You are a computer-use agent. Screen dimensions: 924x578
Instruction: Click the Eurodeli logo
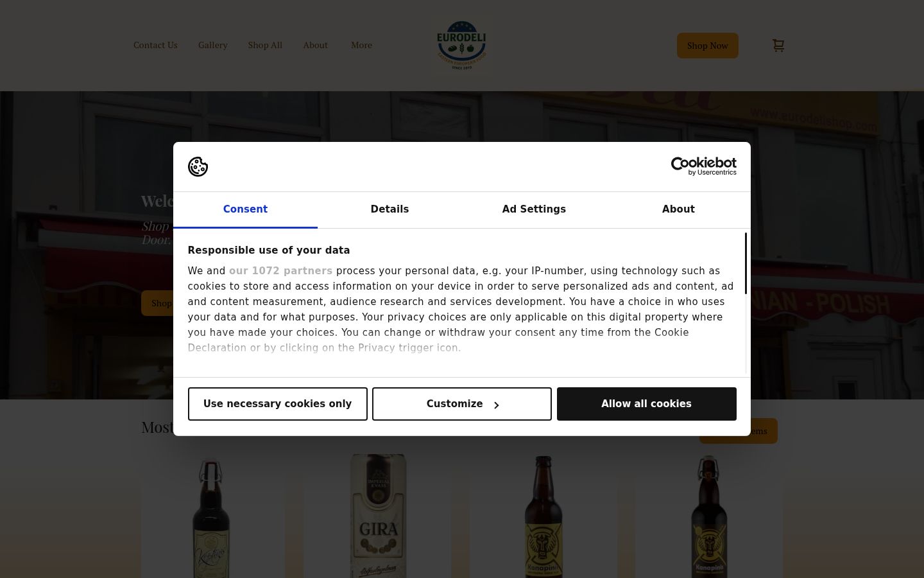[x=461, y=45]
